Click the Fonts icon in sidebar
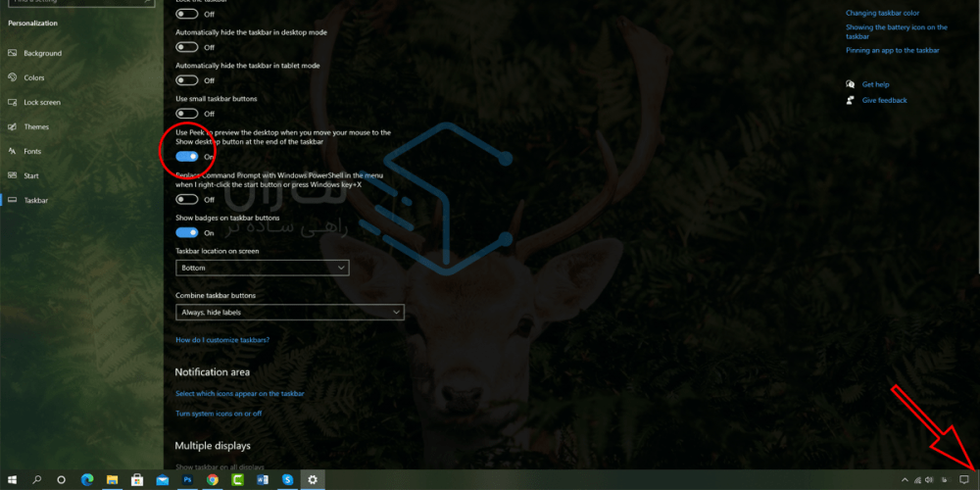Image resolution: width=980 pixels, height=490 pixels. (12, 151)
